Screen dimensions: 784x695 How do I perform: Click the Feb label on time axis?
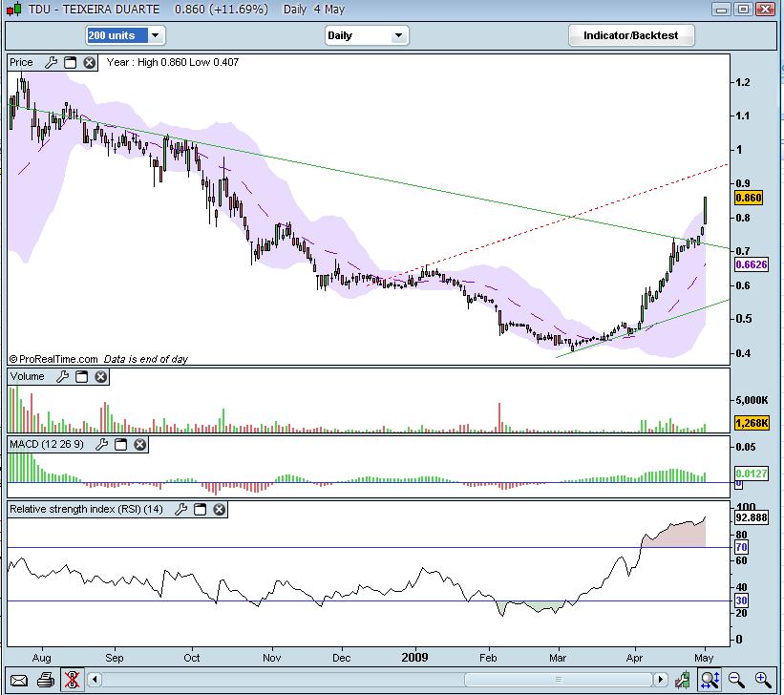point(488,658)
